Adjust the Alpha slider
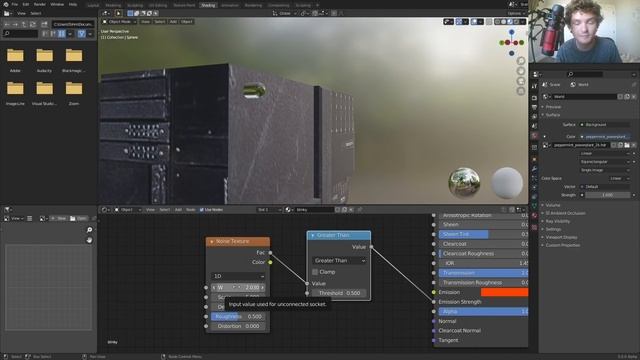This screenshot has height=360, width=640. pos(483,312)
